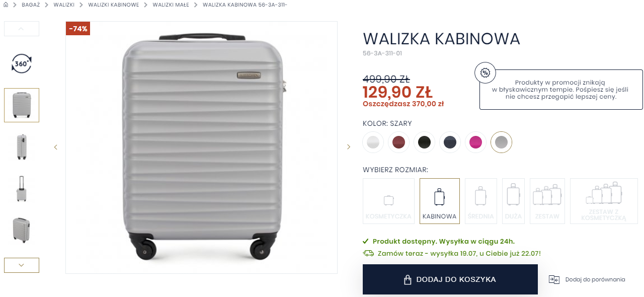Choose the Średnia suitcase size
This screenshot has height=297, width=644.
(481, 201)
